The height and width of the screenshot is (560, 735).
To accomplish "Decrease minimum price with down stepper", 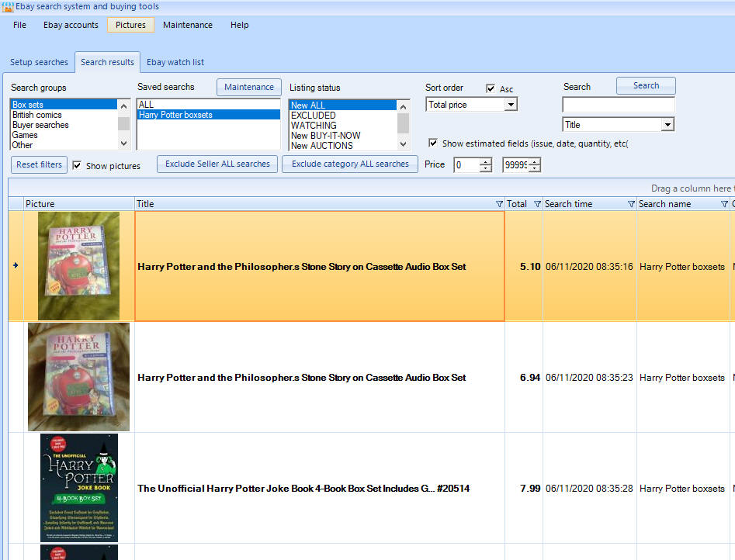I will point(486,169).
